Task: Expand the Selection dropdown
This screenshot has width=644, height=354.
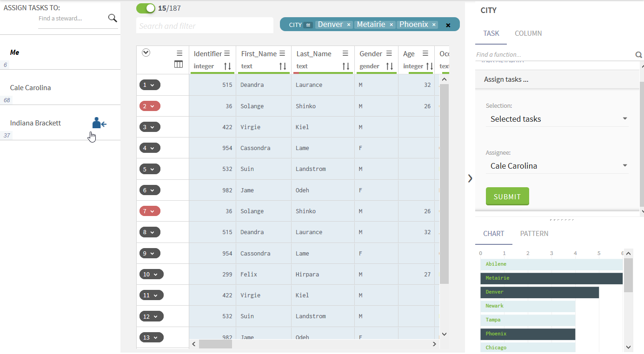Action: 557,119
